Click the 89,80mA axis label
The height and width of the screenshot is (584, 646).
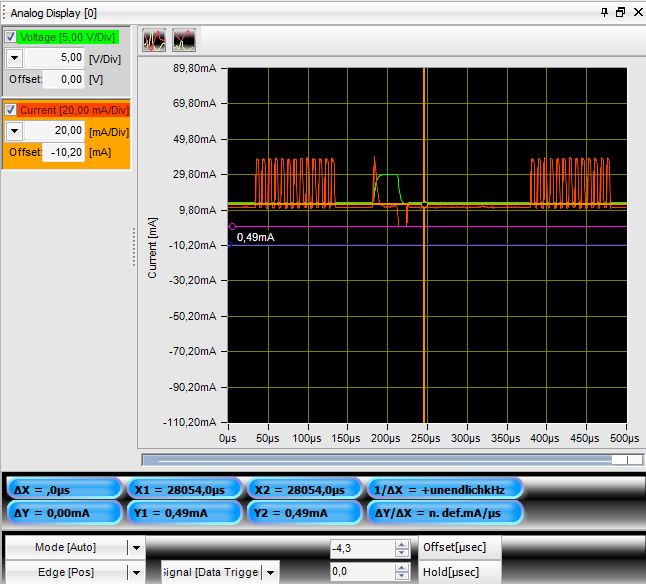point(194,68)
